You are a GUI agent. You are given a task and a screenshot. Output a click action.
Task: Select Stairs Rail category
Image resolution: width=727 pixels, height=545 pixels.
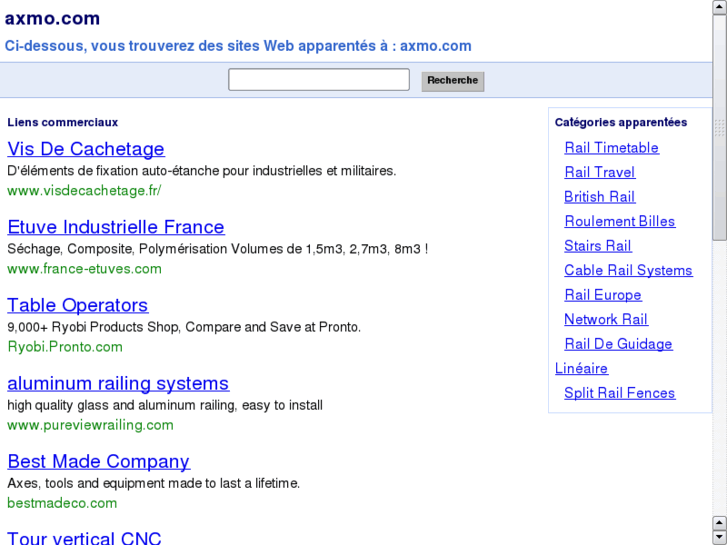598,246
